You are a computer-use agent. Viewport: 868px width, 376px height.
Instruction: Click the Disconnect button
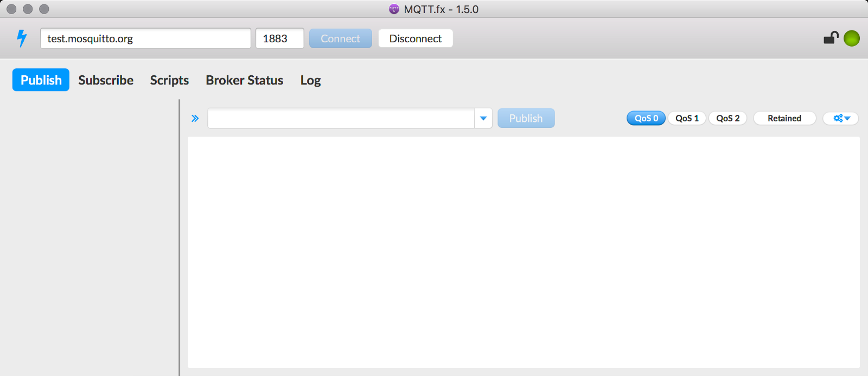tap(416, 38)
